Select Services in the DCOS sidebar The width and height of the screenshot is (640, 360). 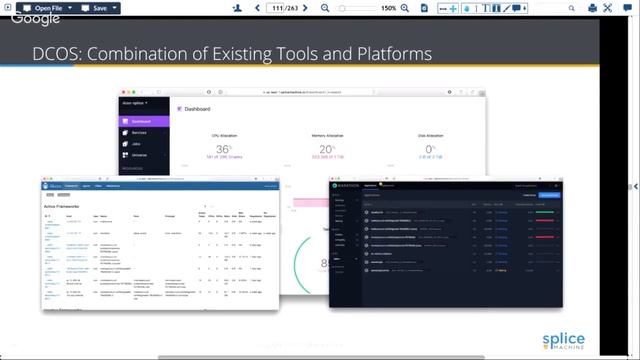(144, 133)
